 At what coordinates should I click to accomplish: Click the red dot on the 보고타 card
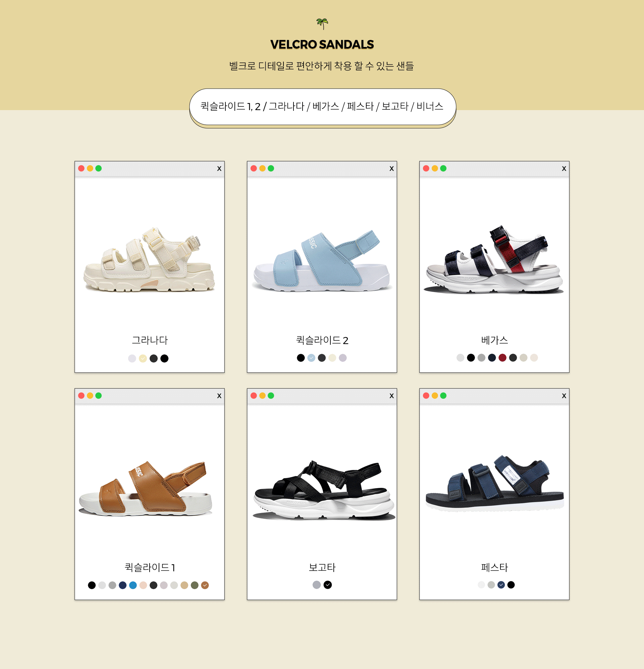click(254, 396)
